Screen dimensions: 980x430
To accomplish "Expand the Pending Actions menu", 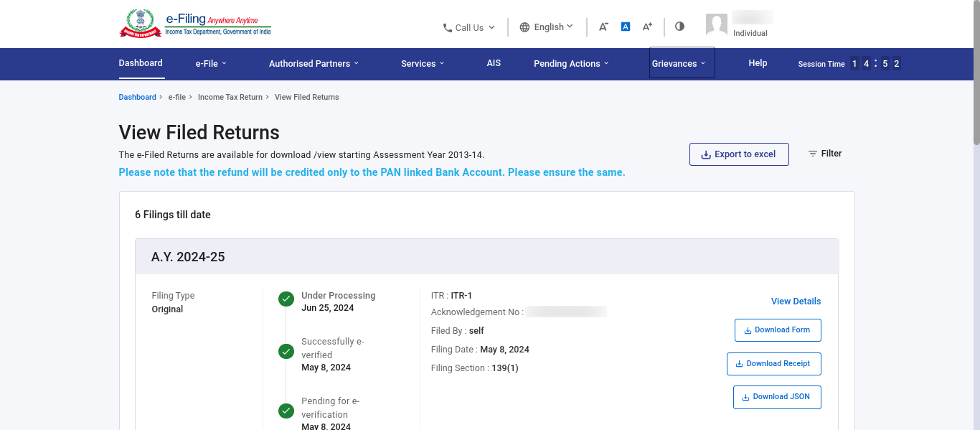I will click(571, 64).
